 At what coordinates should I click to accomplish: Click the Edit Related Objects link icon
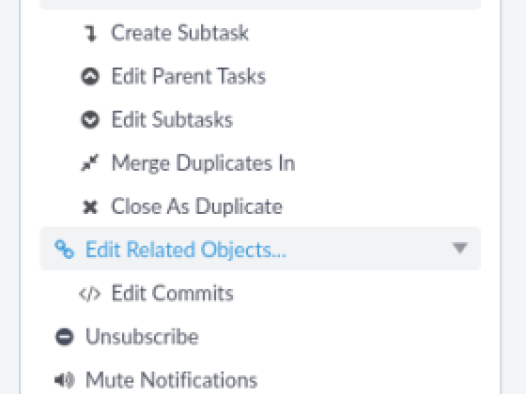point(64,249)
